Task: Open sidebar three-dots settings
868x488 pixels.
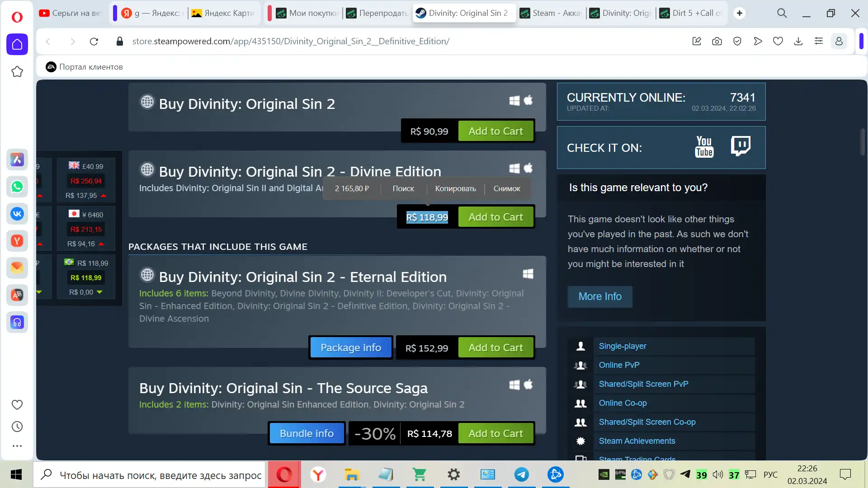Action: point(17,446)
